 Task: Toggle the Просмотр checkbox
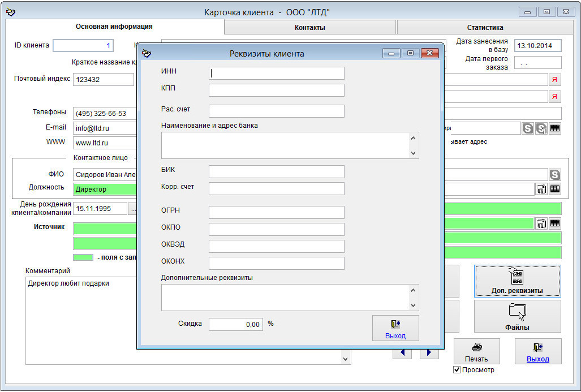(457, 370)
